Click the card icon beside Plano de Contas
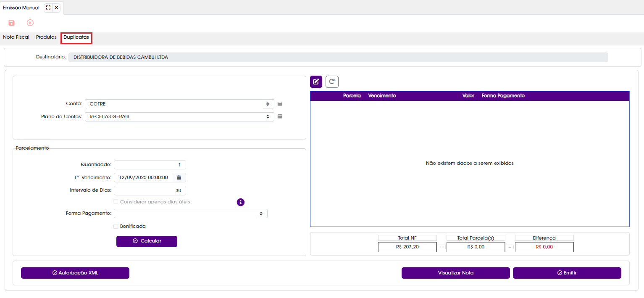 pyautogui.click(x=280, y=116)
